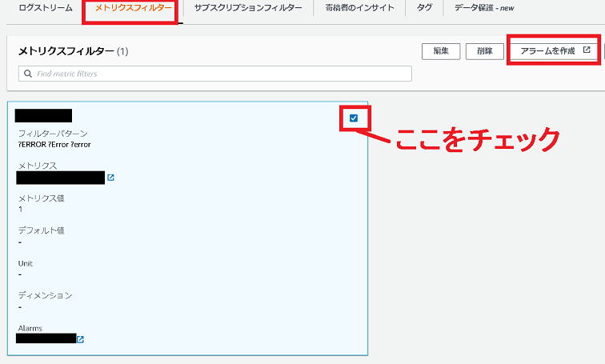Open the データ保護 - new tab

pos(484,8)
